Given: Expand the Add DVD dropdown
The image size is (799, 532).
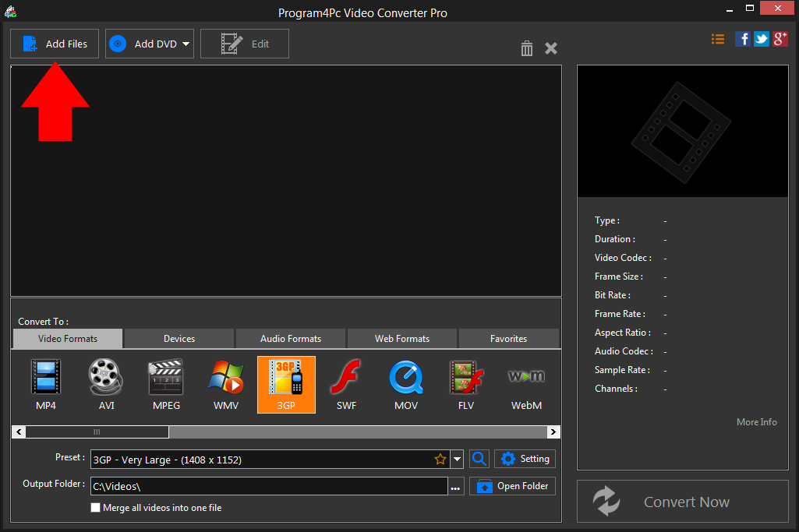Looking at the screenshot, I should pyautogui.click(x=186, y=44).
